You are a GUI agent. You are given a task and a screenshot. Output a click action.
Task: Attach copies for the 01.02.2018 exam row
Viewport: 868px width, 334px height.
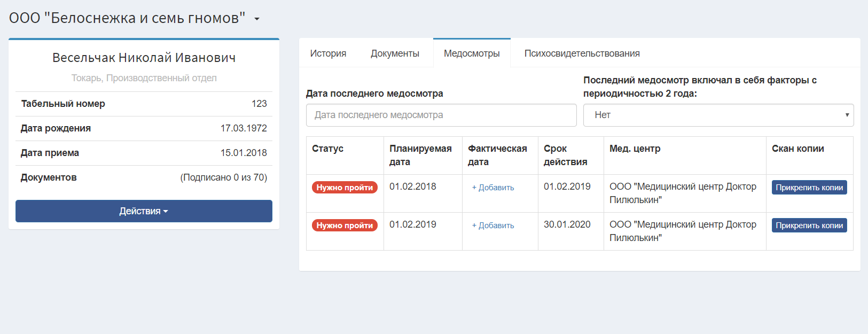(x=809, y=188)
